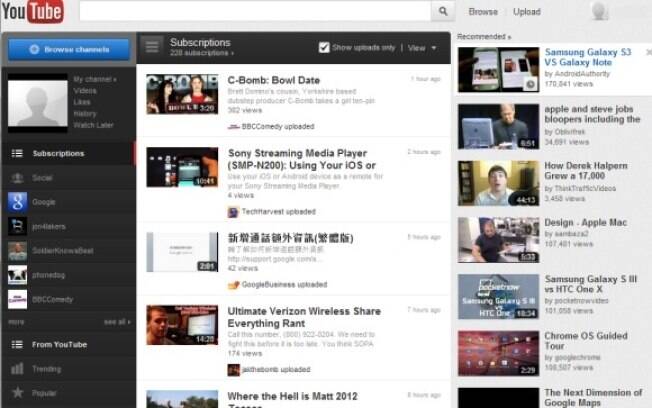
Task: Open the View dropdown
Action: click(x=422, y=48)
